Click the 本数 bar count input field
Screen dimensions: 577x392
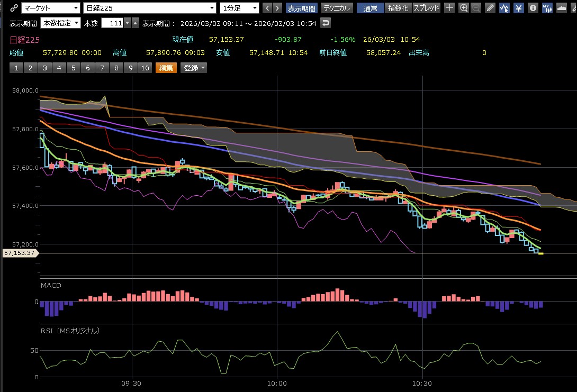point(112,23)
